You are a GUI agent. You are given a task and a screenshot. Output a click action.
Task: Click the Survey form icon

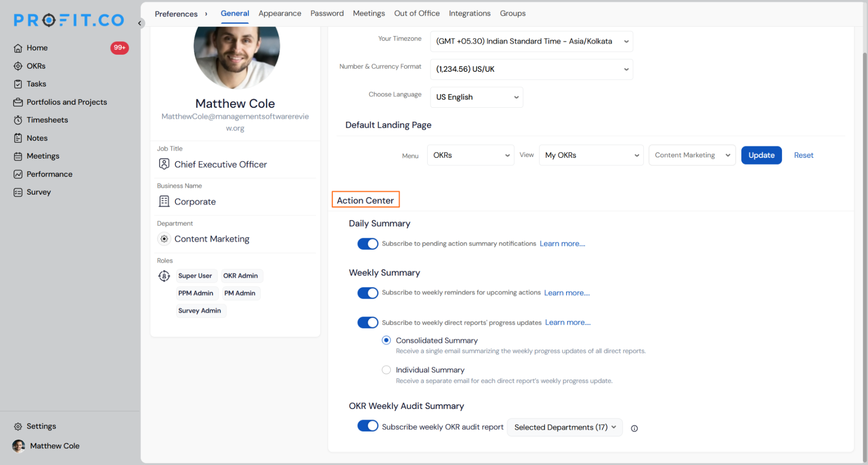pos(18,192)
